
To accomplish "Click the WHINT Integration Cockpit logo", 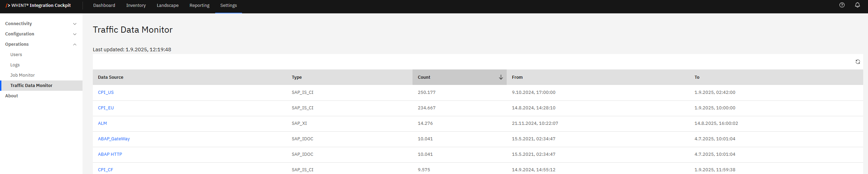I will 38,6.
